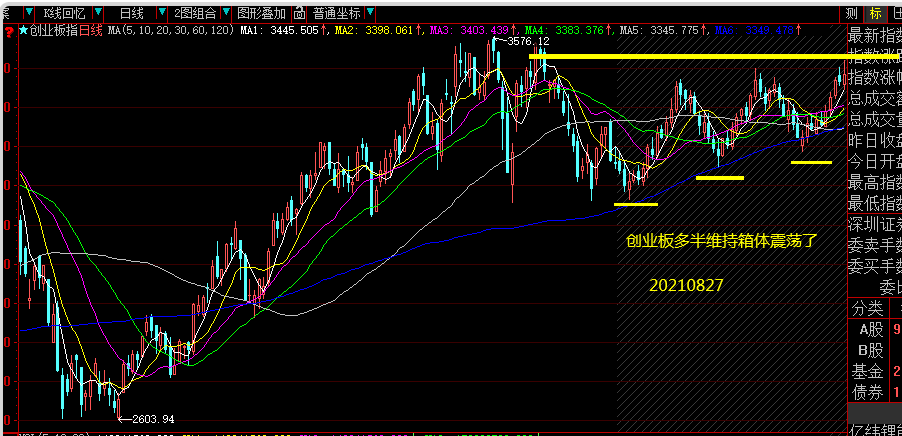The height and width of the screenshot is (436, 902).
Task: Click the 20210827 date annotation
Action: pos(686,285)
